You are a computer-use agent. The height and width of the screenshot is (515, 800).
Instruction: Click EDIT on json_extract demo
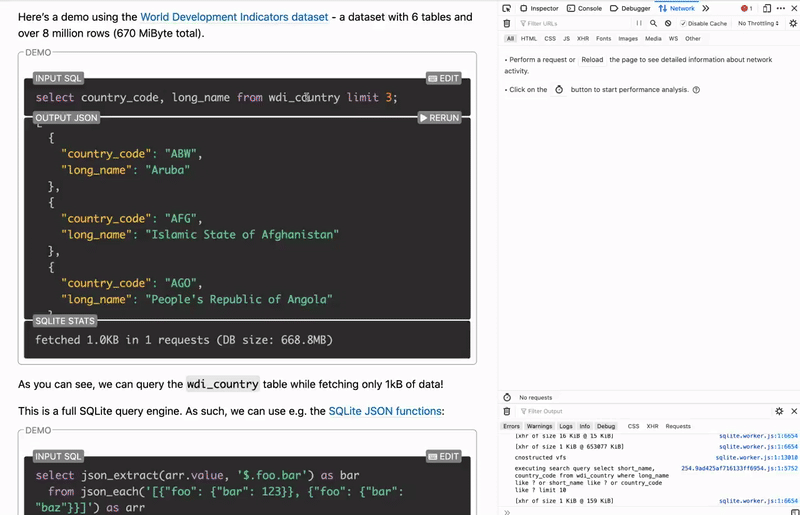444,456
